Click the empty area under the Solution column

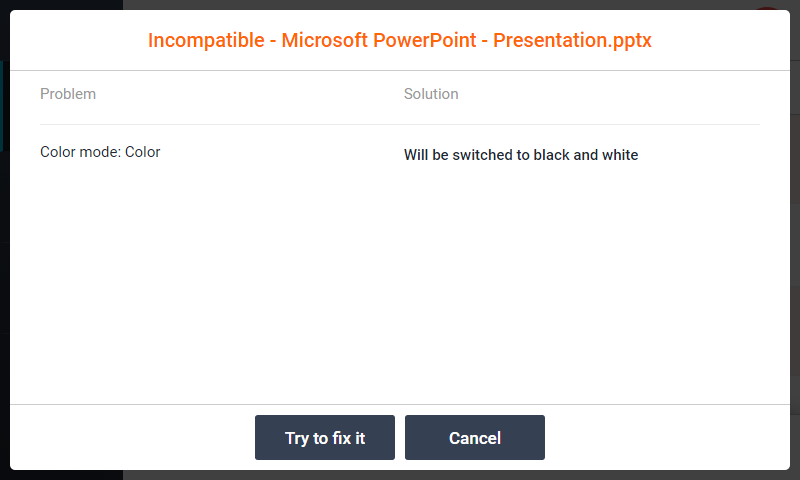pos(580,280)
